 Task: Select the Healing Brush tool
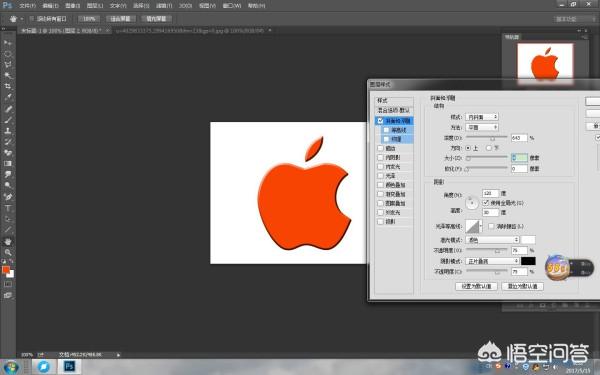8,109
